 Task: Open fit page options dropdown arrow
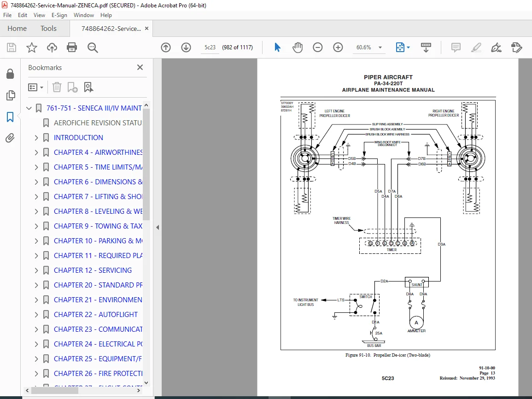tap(408, 47)
